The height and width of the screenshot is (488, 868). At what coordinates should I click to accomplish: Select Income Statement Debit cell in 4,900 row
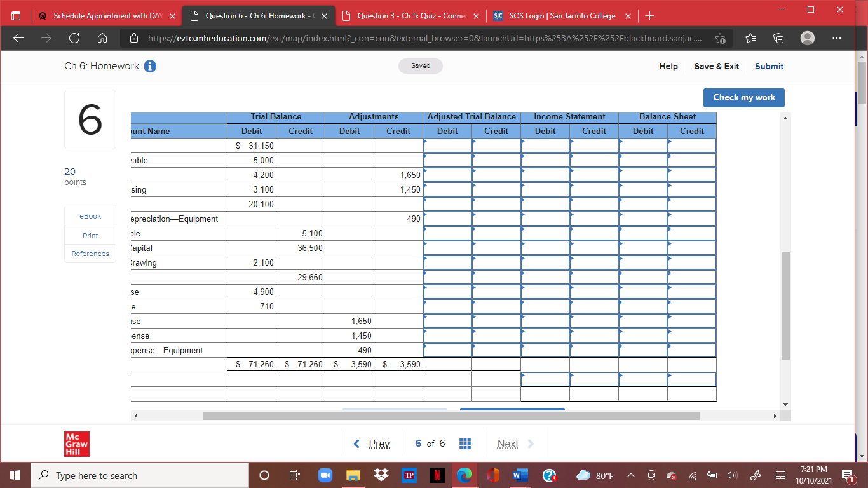(x=545, y=292)
